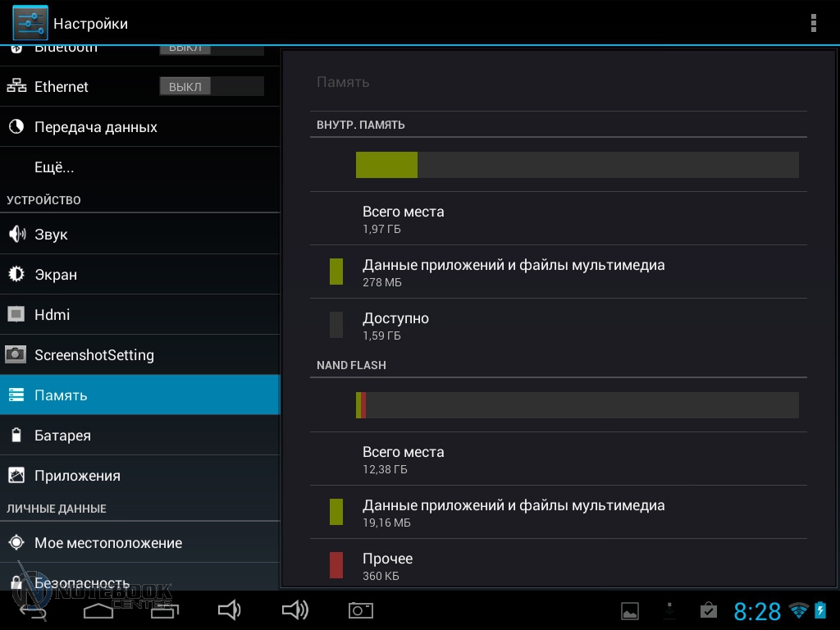Open the three-dot overflow menu
Screen dimensions: 840x630
tap(813, 23)
